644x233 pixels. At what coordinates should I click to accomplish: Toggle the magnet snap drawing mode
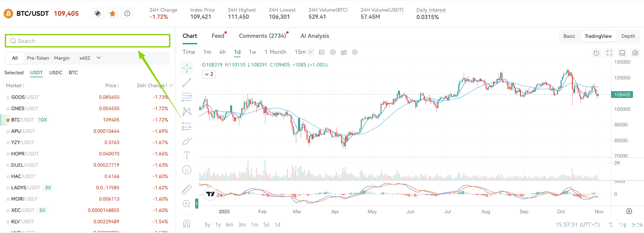(187, 224)
